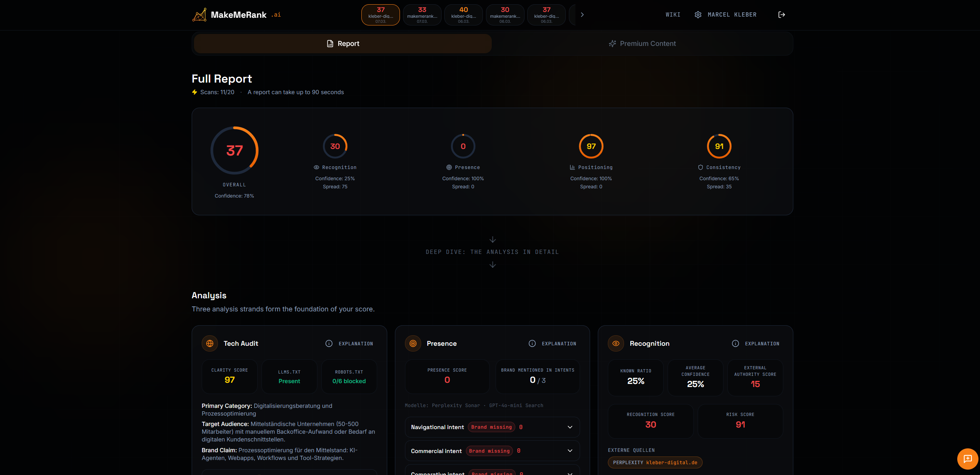The width and height of the screenshot is (980, 475).
Task: Open settings via the gear icon
Action: pyautogui.click(x=698, y=14)
